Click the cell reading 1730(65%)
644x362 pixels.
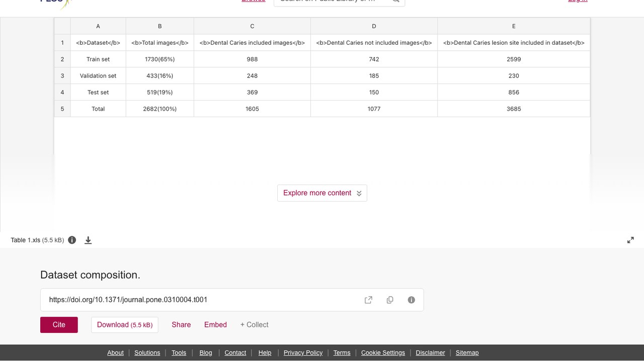pyautogui.click(x=159, y=59)
